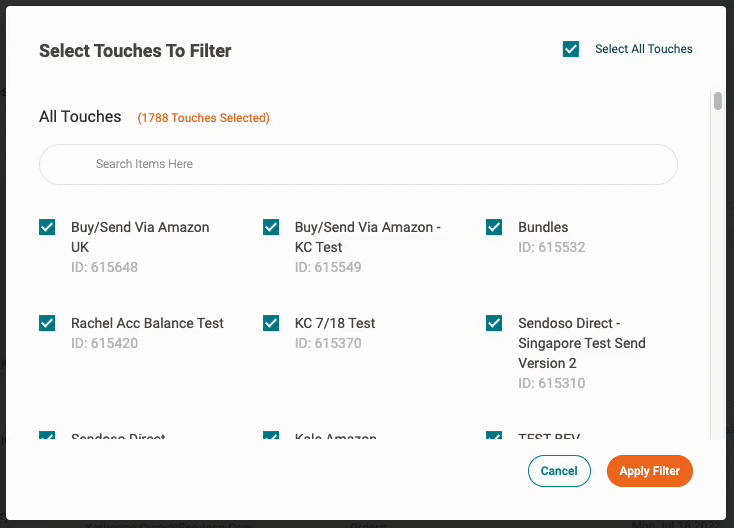
Task: Deselect the Bundles checkbox
Action: pyautogui.click(x=494, y=227)
